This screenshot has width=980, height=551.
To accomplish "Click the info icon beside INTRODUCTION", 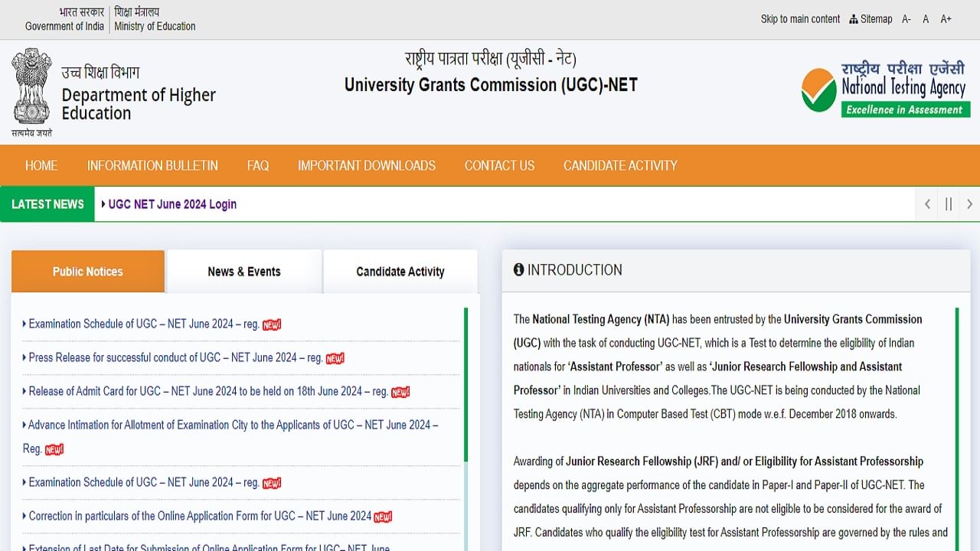I will (519, 269).
